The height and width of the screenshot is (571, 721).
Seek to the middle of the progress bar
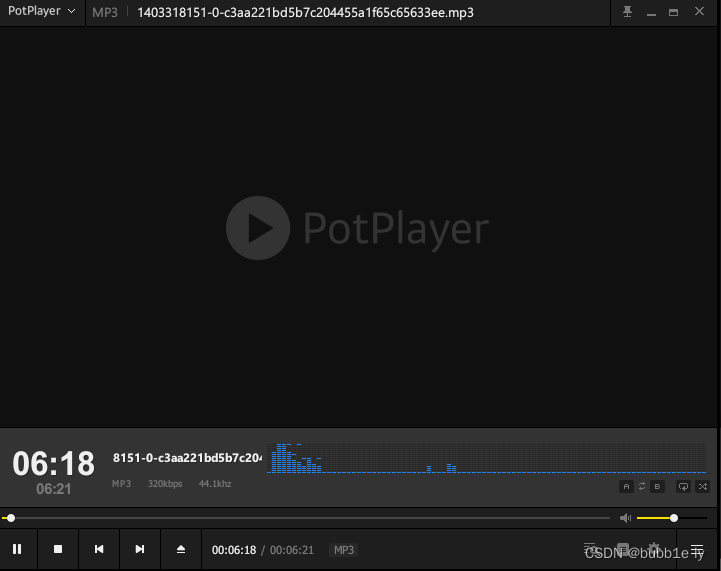(x=306, y=518)
